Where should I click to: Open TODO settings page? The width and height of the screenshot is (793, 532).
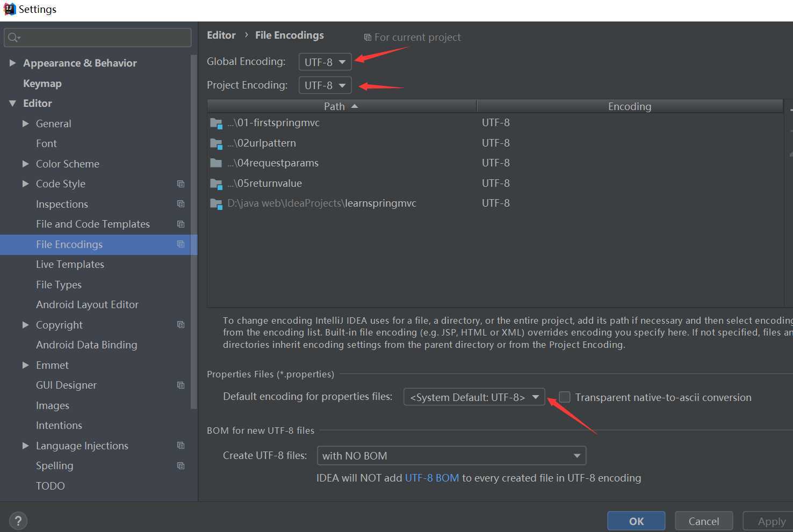tap(51, 486)
